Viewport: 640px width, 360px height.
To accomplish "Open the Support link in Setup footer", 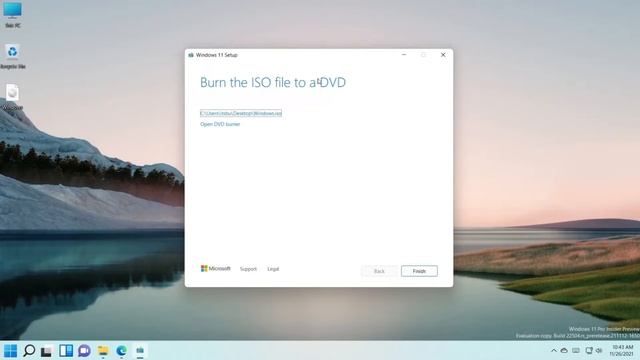I will click(248, 269).
